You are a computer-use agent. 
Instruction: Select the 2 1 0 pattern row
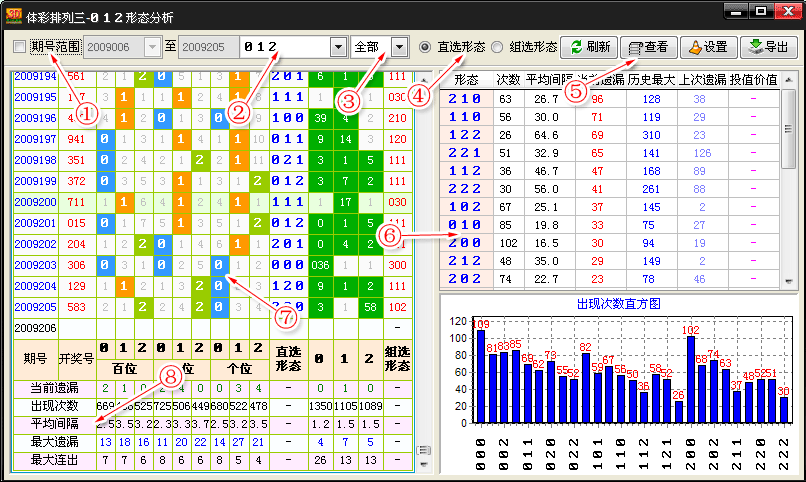click(x=610, y=99)
